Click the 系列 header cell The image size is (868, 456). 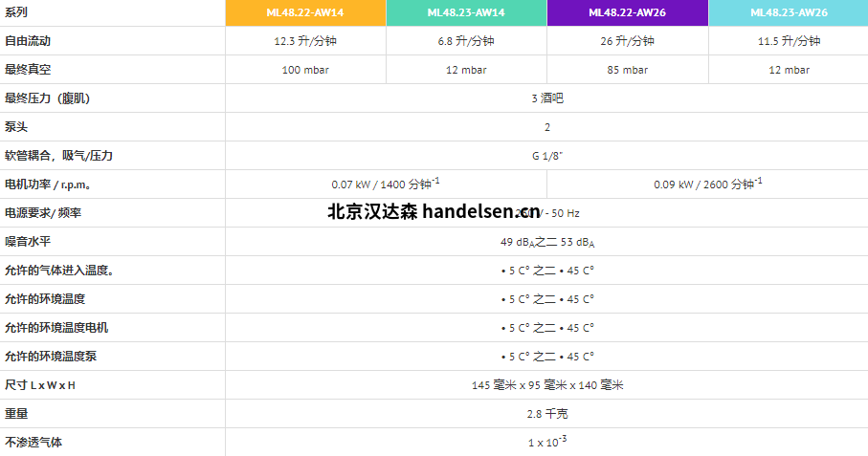click(x=16, y=12)
